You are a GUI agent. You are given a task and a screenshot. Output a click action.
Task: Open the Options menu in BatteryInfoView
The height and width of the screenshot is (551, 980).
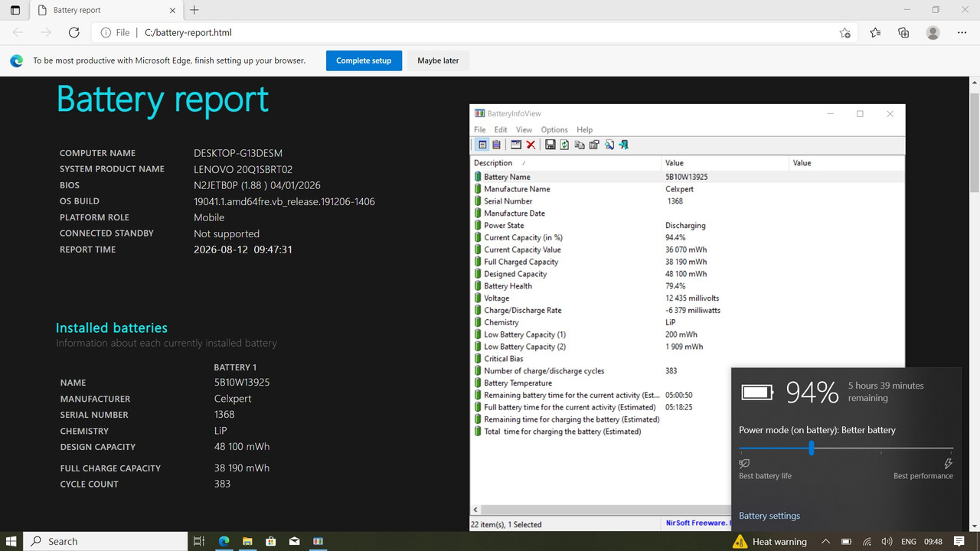[554, 130]
